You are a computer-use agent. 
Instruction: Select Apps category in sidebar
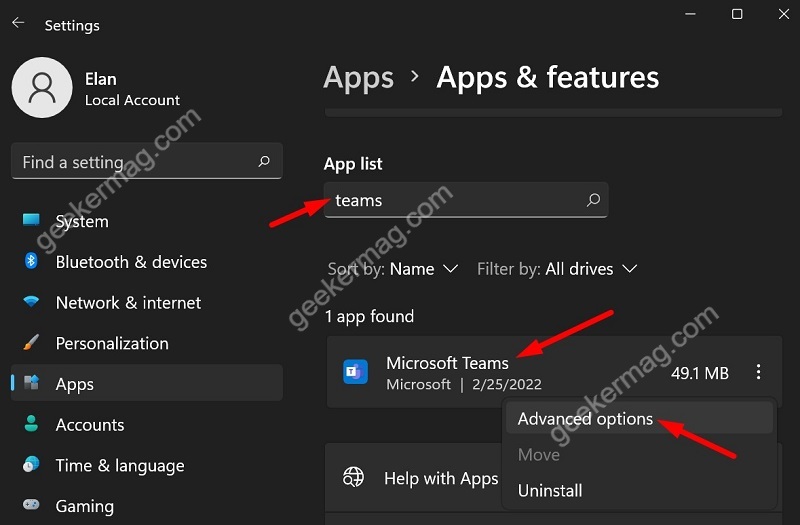pos(147,383)
